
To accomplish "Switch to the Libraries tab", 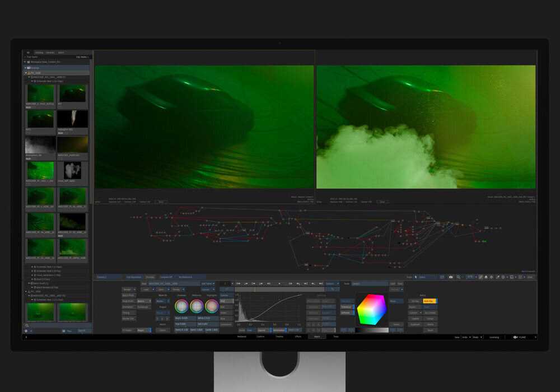I will [x=50, y=53].
